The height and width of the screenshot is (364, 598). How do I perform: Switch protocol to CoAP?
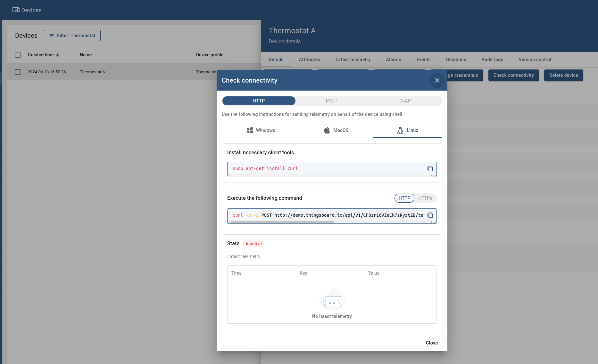[x=405, y=101]
